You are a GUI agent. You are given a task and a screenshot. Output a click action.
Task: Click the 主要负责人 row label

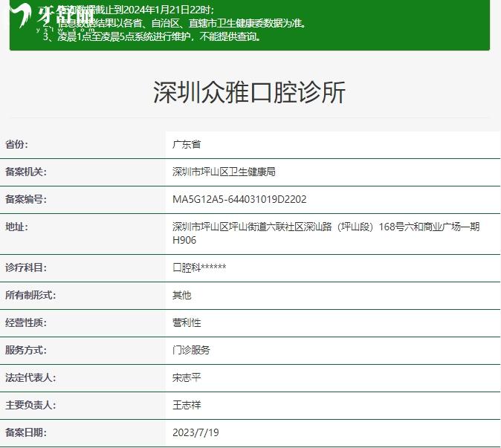(x=30, y=405)
